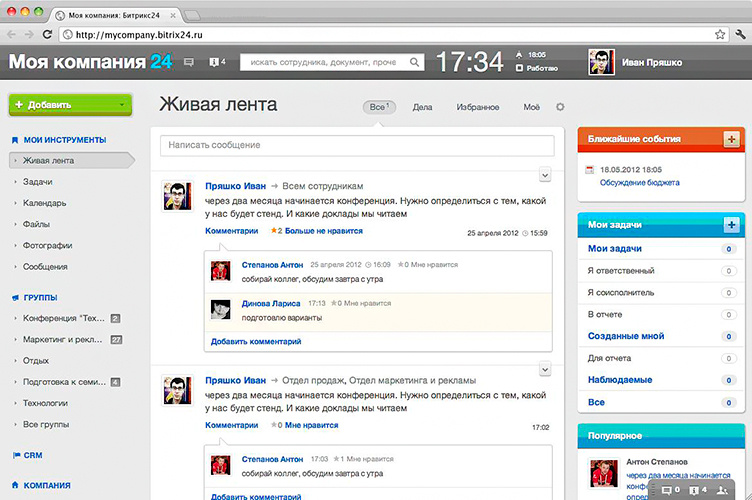Click the browser reload icon
The image size is (752, 500).
[47, 35]
